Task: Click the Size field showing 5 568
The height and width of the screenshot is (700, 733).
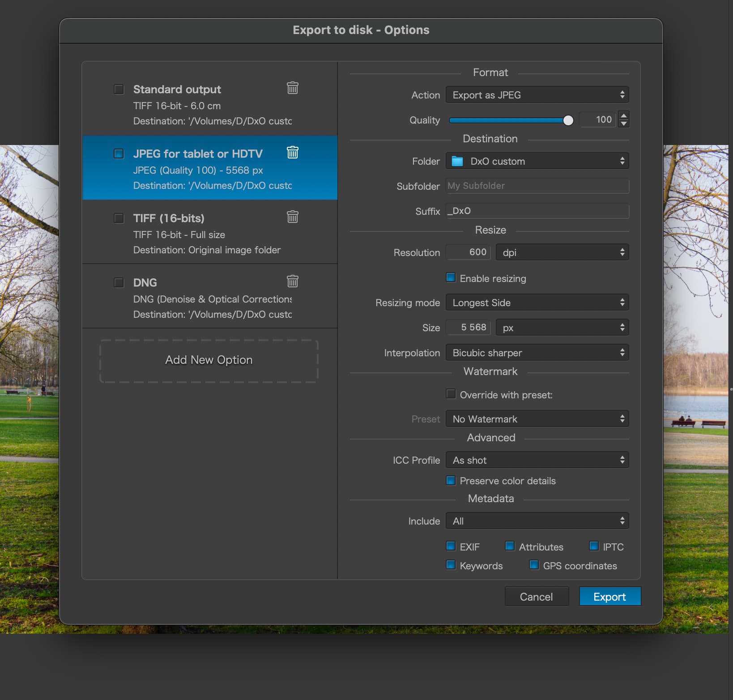Action: (468, 327)
